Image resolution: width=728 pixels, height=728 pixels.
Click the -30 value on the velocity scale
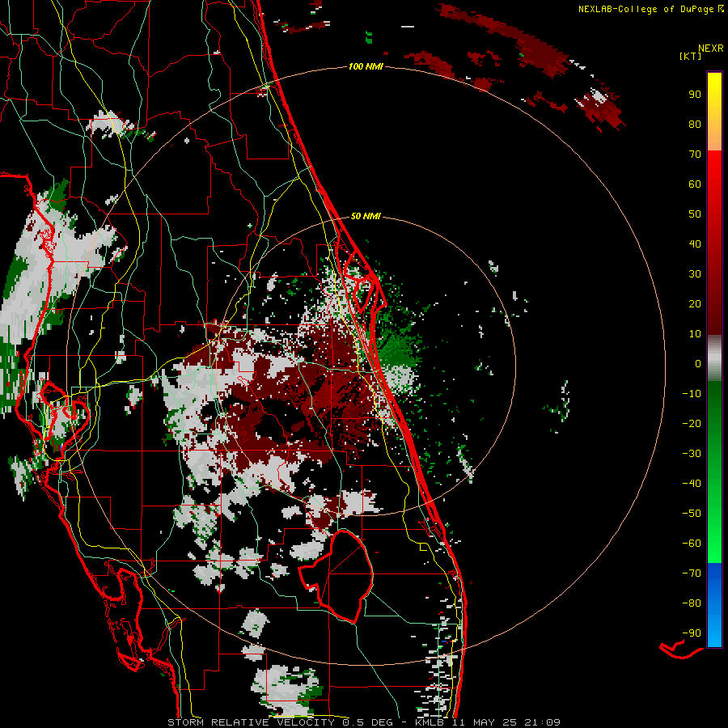tap(692, 454)
